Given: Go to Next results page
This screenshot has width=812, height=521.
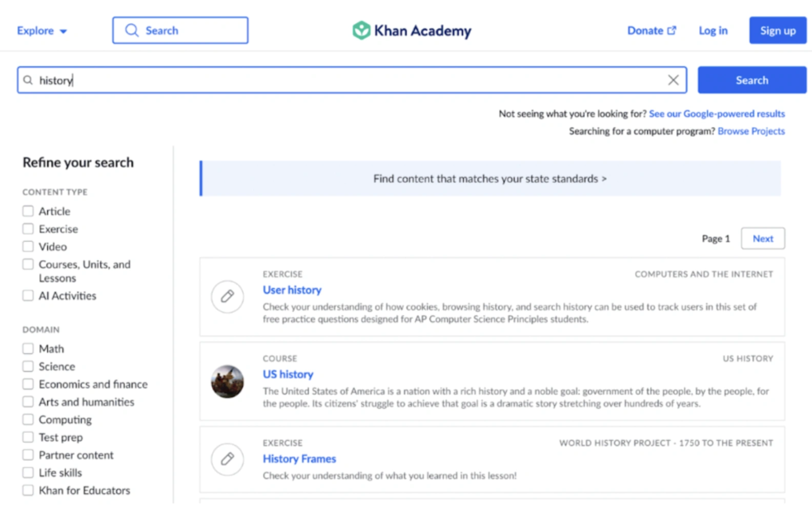Looking at the screenshot, I should coord(763,238).
